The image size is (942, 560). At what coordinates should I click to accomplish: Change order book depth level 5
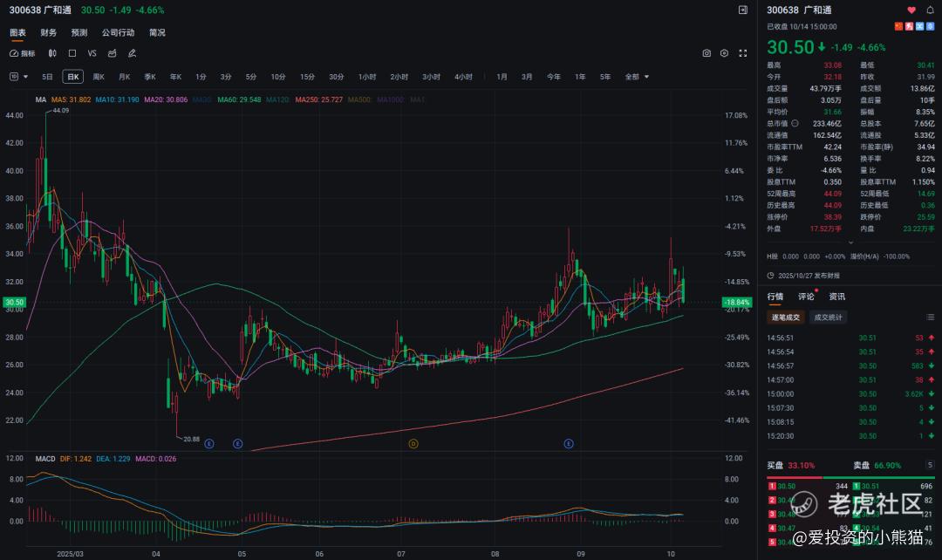[x=930, y=465]
